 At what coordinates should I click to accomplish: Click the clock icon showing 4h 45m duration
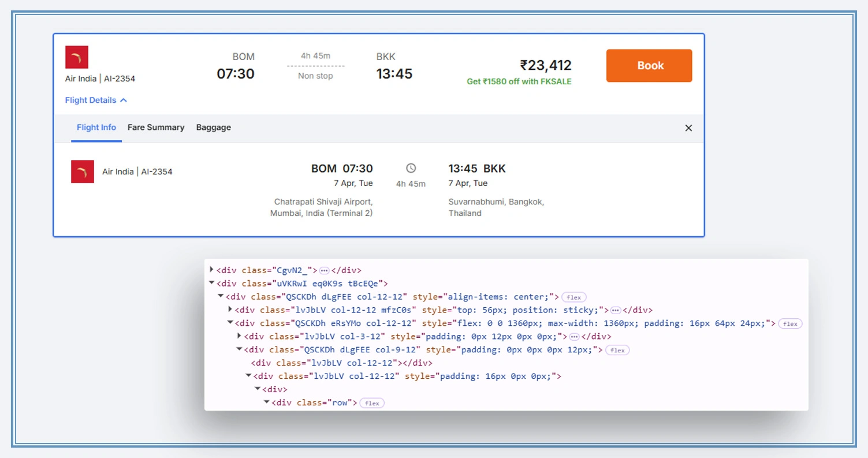411,167
